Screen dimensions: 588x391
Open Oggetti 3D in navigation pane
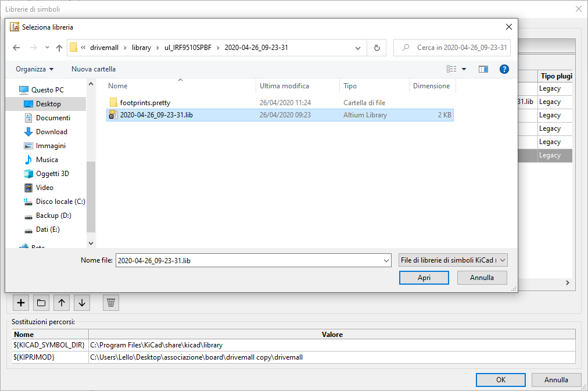click(52, 174)
